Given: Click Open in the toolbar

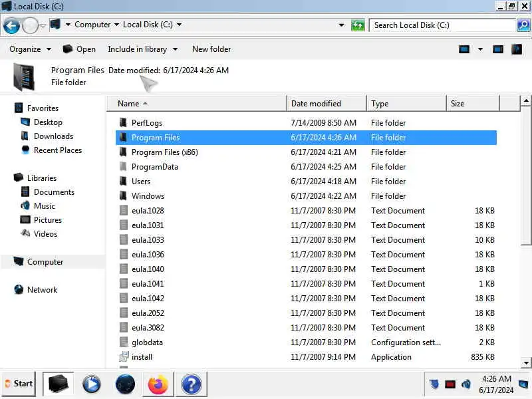Looking at the screenshot, I should (x=79, y=49).
